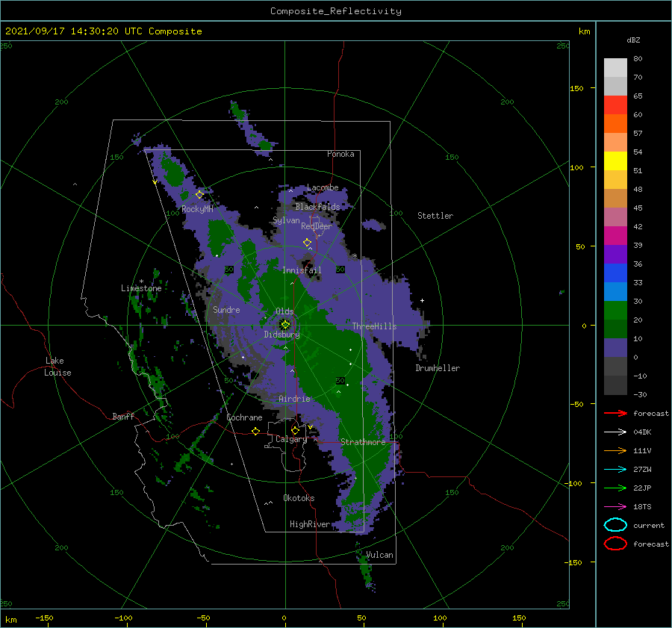Click yellow diamond marker below Cochrane
The height and width of the screenshot is (628, 672).
[x=256, y=431]
